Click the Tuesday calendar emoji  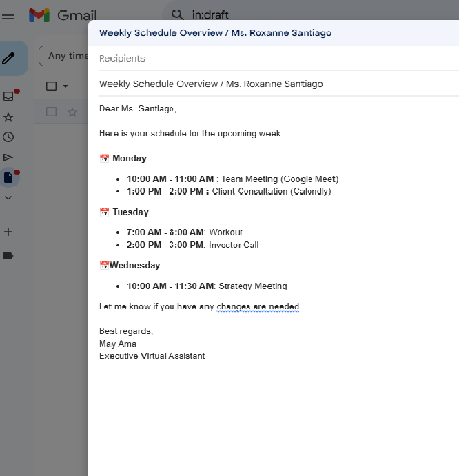coord(104,212)
